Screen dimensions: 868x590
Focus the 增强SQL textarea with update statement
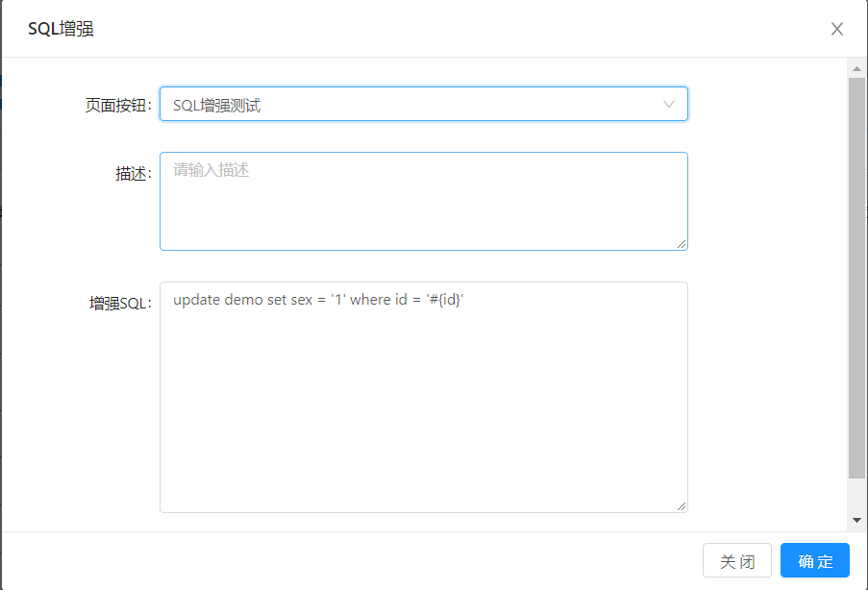pyautogui.click(x=424, y=397)
